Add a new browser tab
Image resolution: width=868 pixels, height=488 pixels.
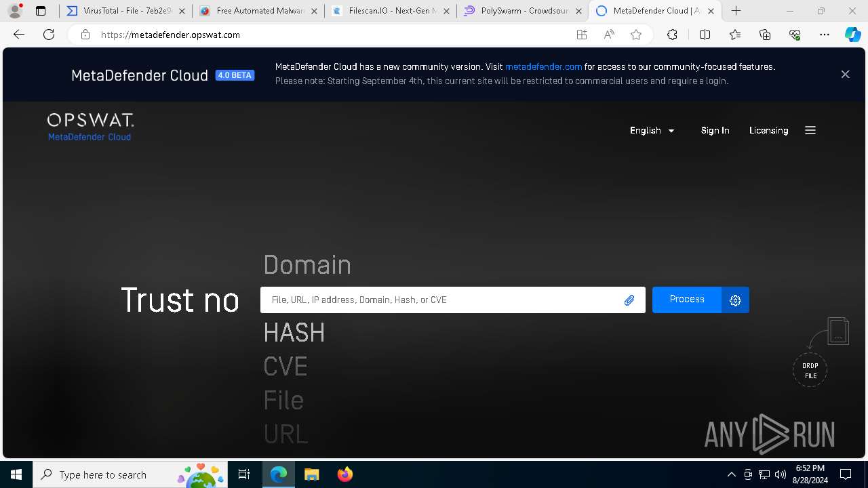[x=736, y=11]
